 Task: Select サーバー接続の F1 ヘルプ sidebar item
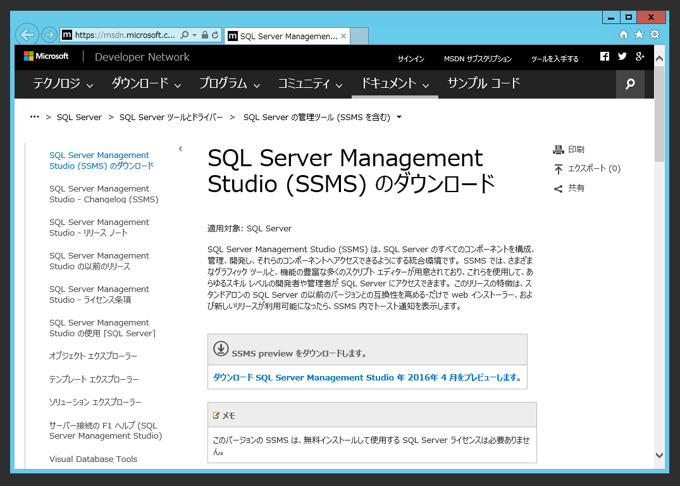pyautogui.click(x=105, y=431)
